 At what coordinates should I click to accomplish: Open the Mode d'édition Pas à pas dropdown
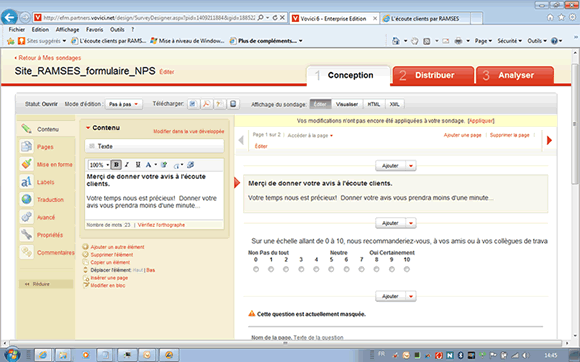[x=124, y=104]
